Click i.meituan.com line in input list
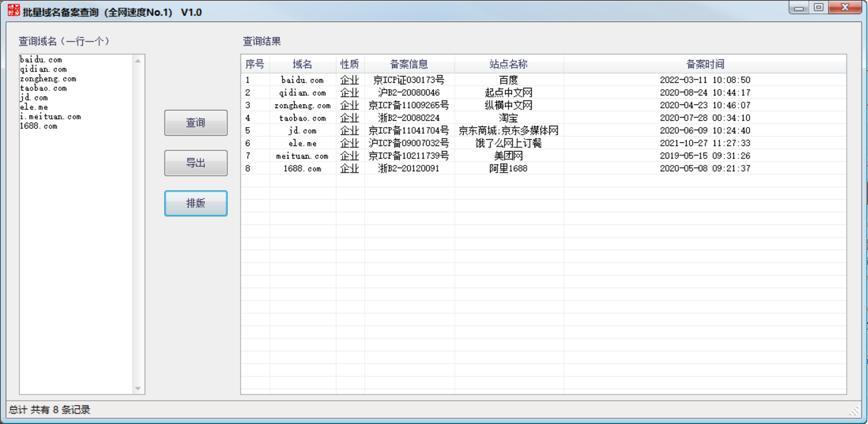The image size is (868, 424). 51,117
